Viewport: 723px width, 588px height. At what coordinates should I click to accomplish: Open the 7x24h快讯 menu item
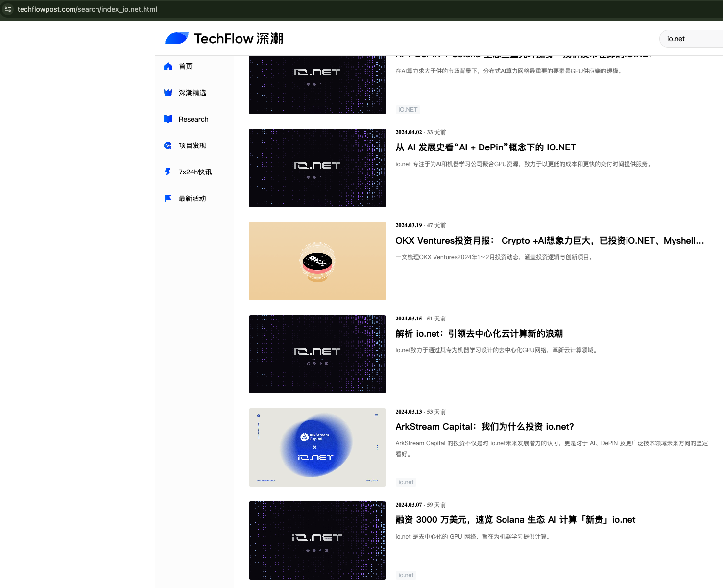(x=194, y=172)
